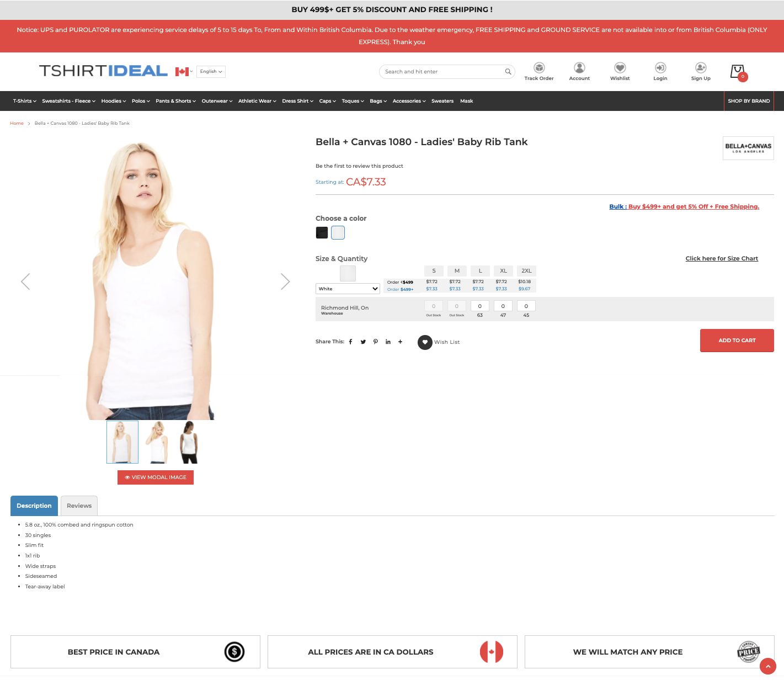This screenshot has height=696, width=784.
Task: Click the back-view product thumbnail
Action: pos(189,442)
